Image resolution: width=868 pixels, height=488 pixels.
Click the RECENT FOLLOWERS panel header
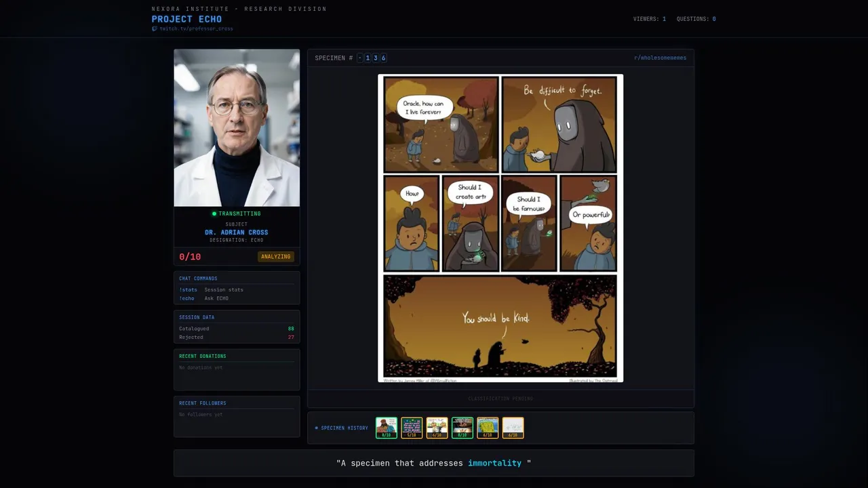pyautogui.click(x=203, y=403)
